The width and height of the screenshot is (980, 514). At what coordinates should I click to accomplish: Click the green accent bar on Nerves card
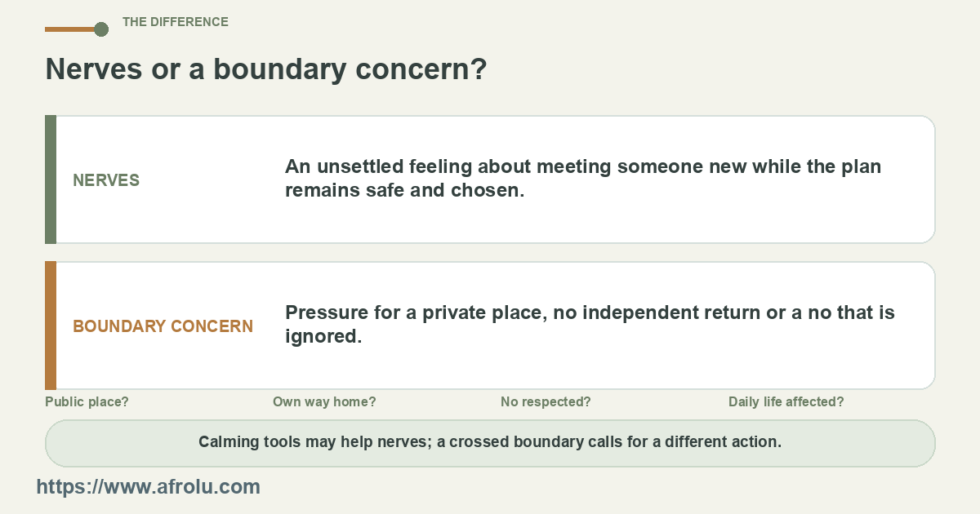51,179
